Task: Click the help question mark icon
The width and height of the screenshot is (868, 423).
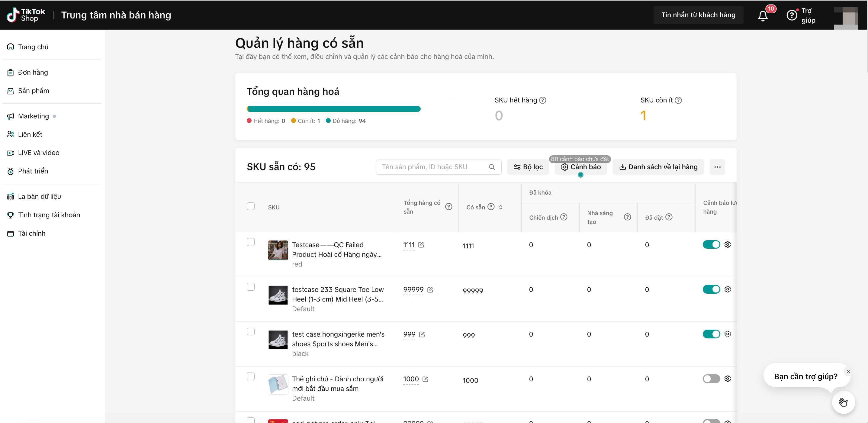Action: tap(792, 15)
